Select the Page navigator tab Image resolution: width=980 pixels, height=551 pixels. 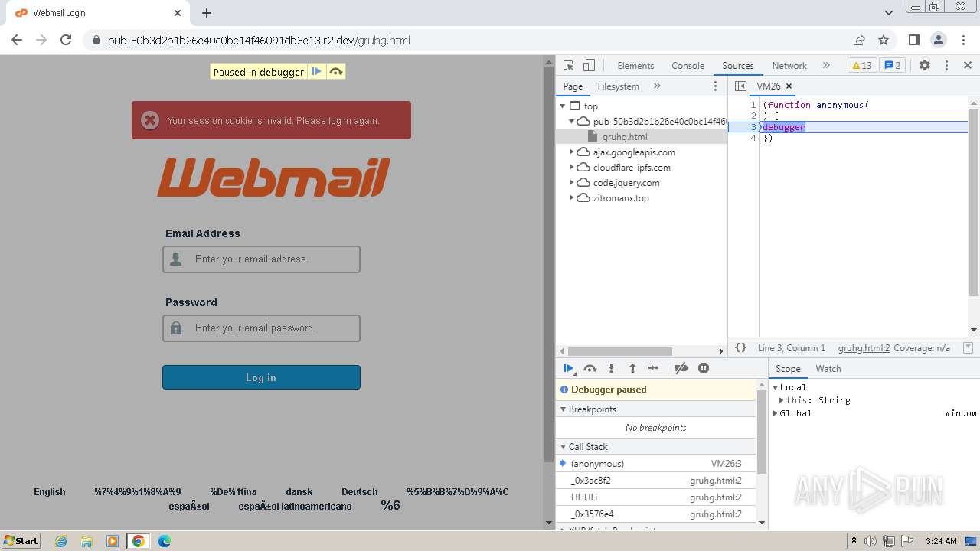point(573,86)
